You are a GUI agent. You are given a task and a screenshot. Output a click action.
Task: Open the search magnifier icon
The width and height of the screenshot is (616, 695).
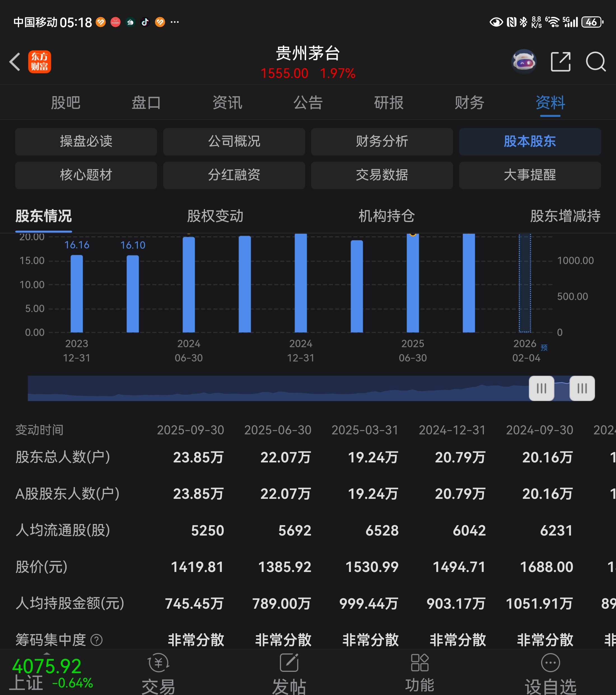596,62
